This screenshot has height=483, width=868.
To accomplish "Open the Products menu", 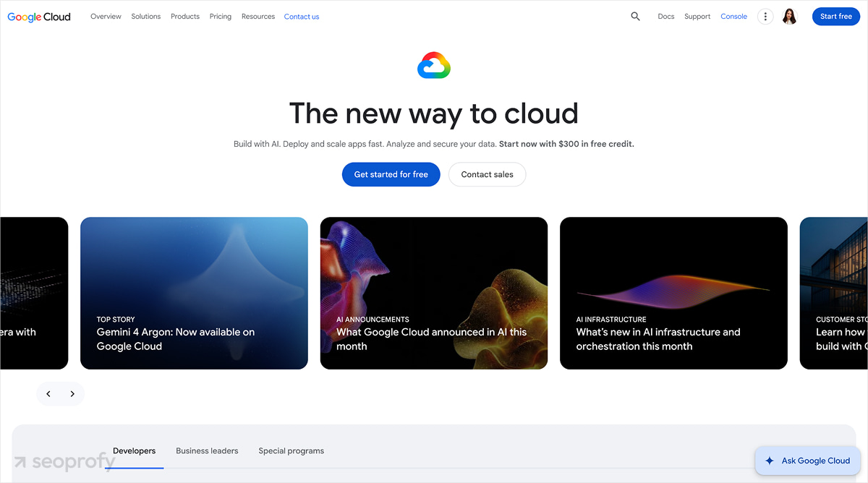I will (185, 17).
